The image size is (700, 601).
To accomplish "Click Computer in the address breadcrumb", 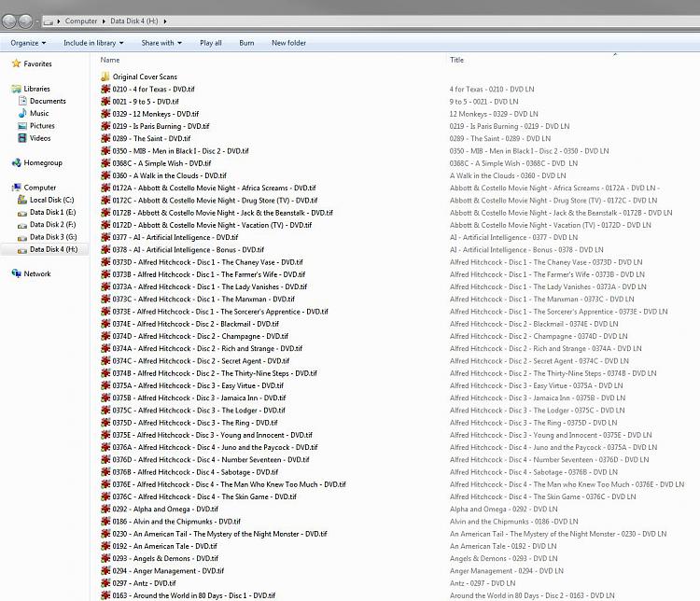I will (x=81, y=21).
